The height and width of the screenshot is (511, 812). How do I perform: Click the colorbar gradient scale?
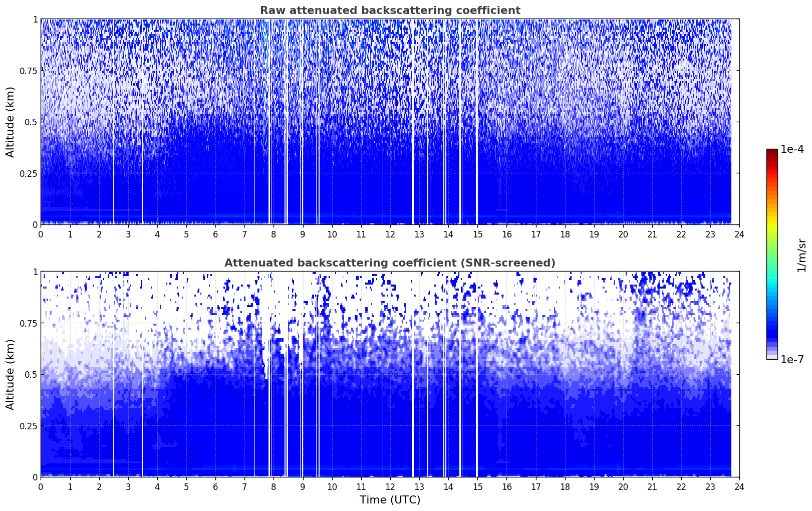coord(772,254)
